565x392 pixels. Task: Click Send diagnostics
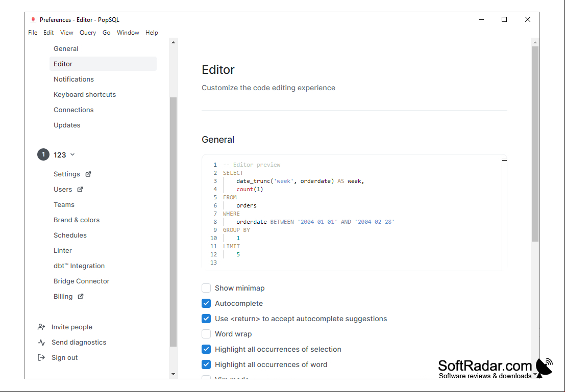click(79, 343)
